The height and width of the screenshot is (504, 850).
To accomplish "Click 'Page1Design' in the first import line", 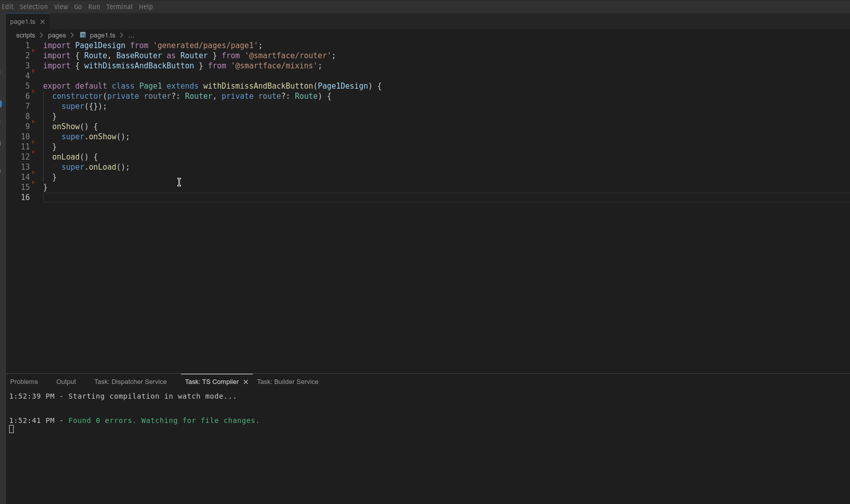I will coord(100,46).
